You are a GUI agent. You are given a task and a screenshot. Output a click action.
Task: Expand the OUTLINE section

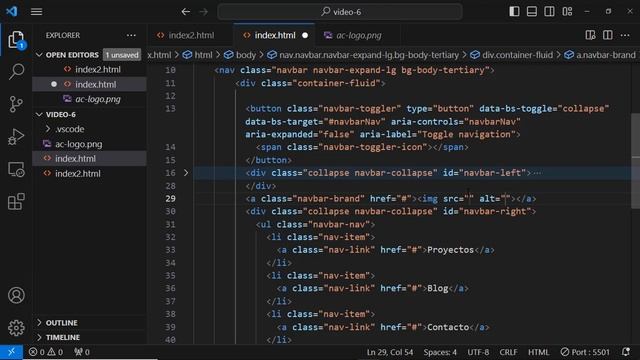61,322
